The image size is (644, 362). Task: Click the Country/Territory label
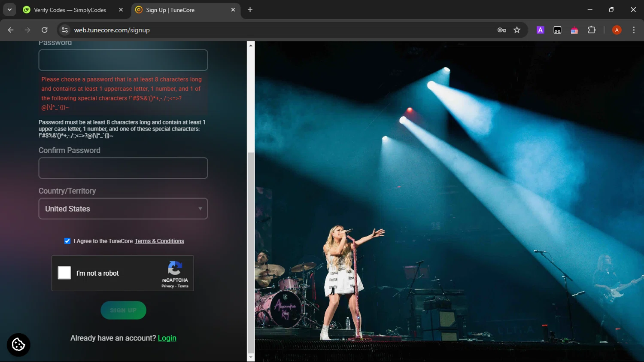67,191
